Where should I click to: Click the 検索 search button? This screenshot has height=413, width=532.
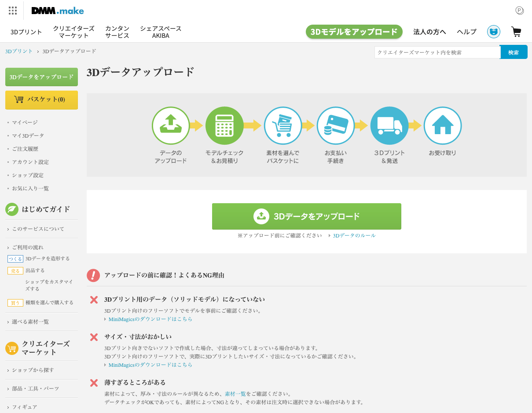pyautogui.click(x=514, y=52)
